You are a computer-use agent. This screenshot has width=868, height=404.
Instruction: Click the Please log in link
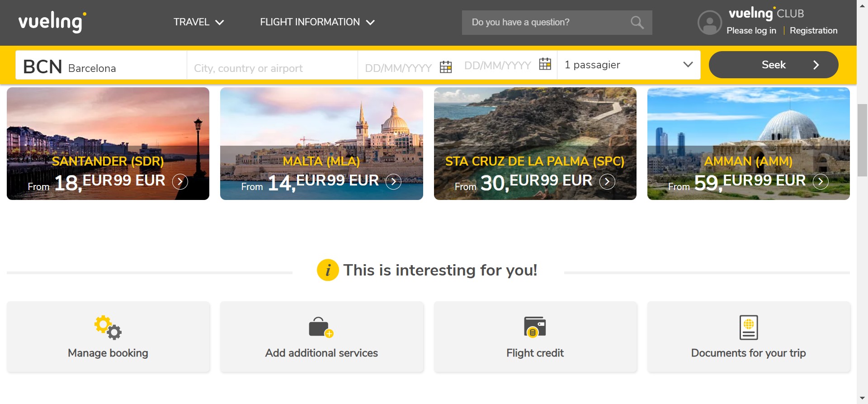[751, 31]
